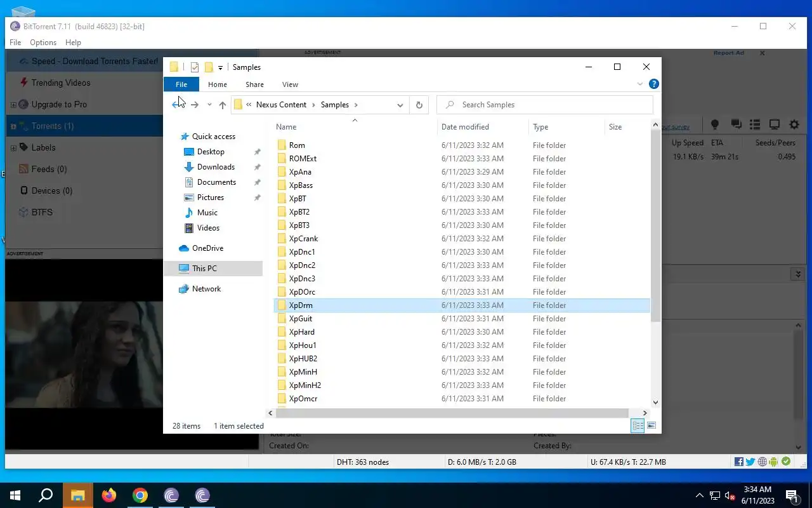This screenshot has width=812, height=508.
Task: Click the Explorer vertical scrollbar thumb
Action: pyautogui.click(x=655, y=225)
